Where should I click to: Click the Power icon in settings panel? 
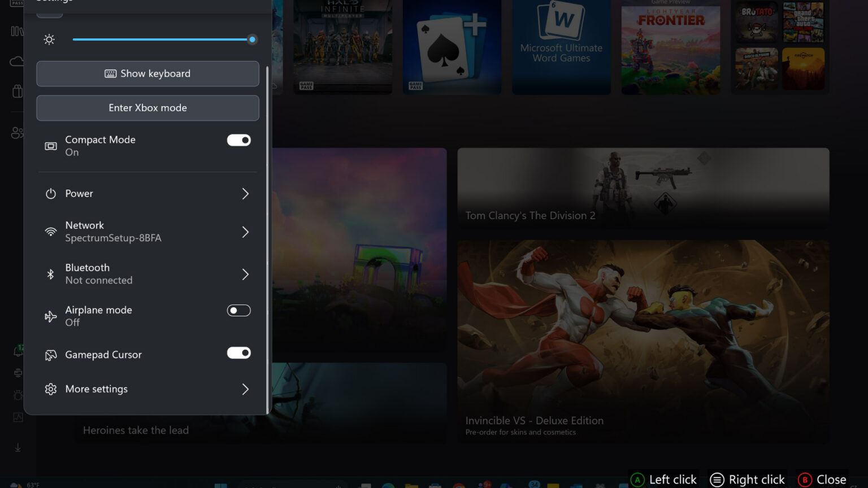coord(51,194)
